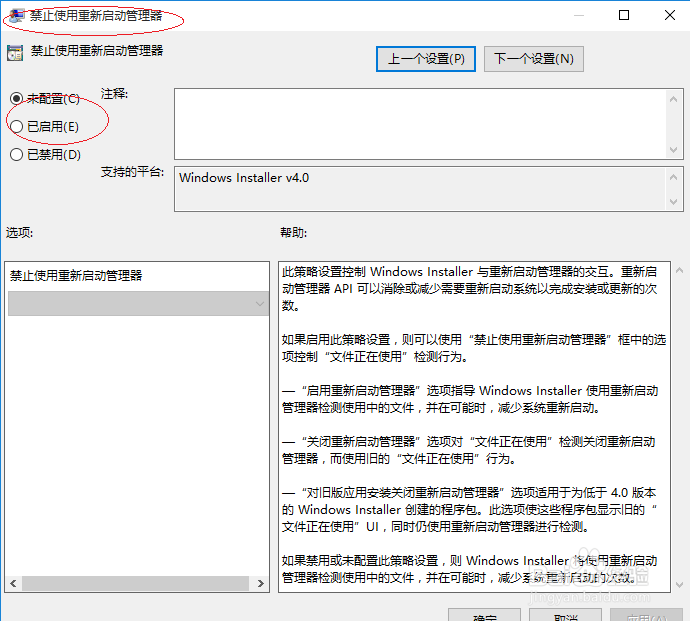The image size is (690, 621).
Task: Click the 支持的平台 box scroll-up arrow
Action: pyautogui.click(x=673, y=177)
